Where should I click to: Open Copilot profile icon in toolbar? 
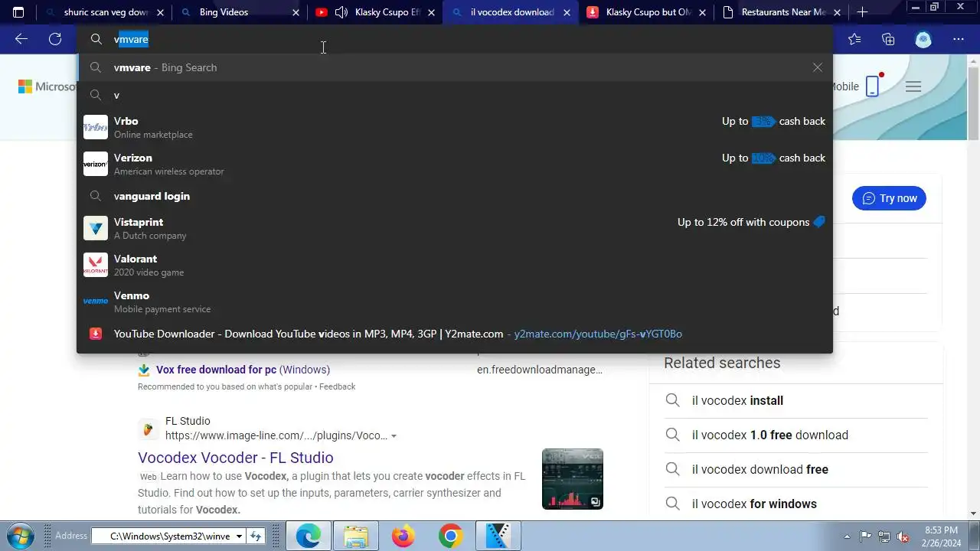(923, 40)
